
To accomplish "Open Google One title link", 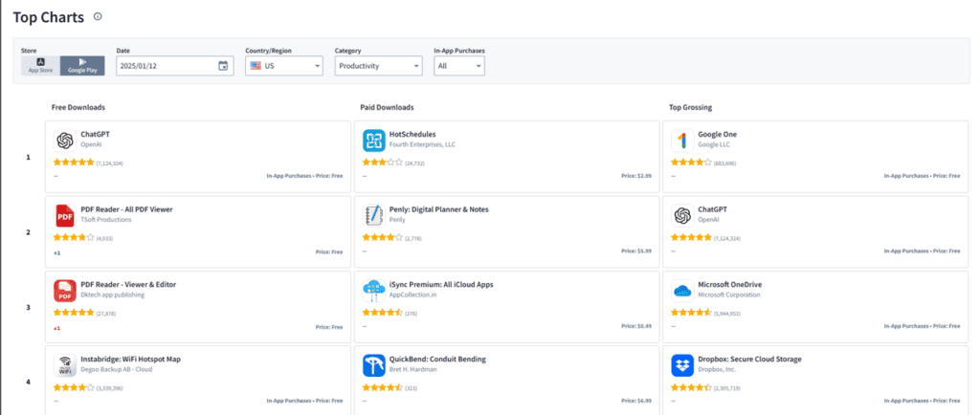I will point(718,134).
